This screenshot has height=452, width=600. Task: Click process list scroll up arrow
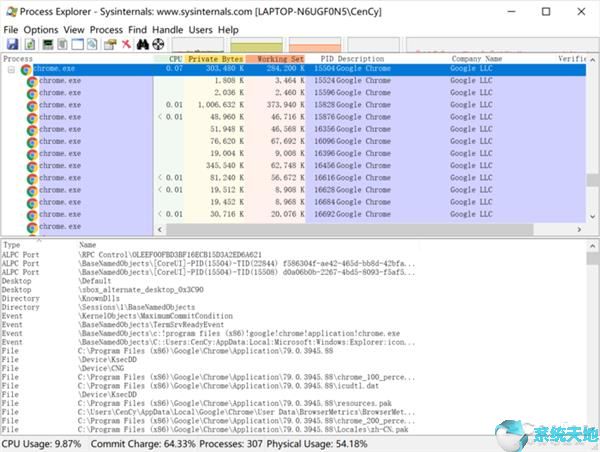pyautogui.click(x=592, y=60)
